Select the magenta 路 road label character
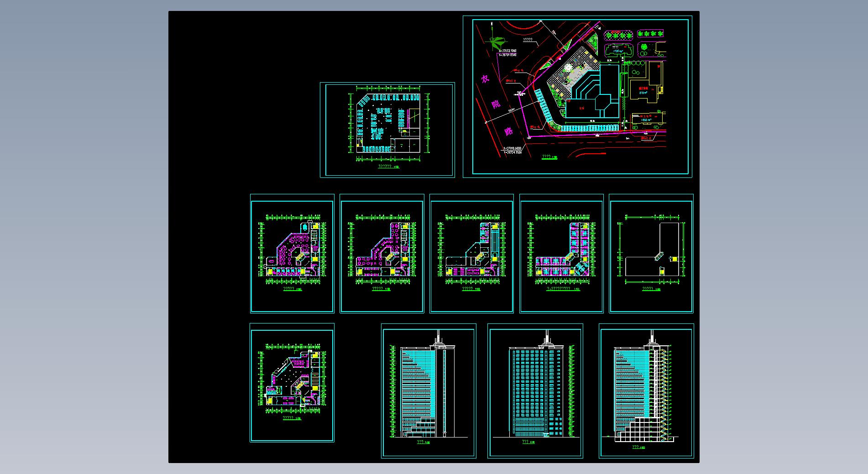Screen dimensions: 868x474 coord(509,131)
